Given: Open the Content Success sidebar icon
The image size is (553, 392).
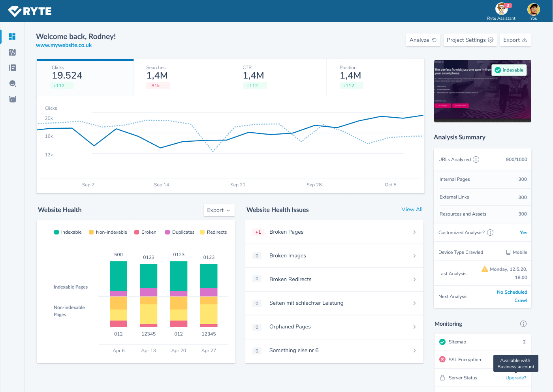Looking at the screenshot, I should (12, 68).
